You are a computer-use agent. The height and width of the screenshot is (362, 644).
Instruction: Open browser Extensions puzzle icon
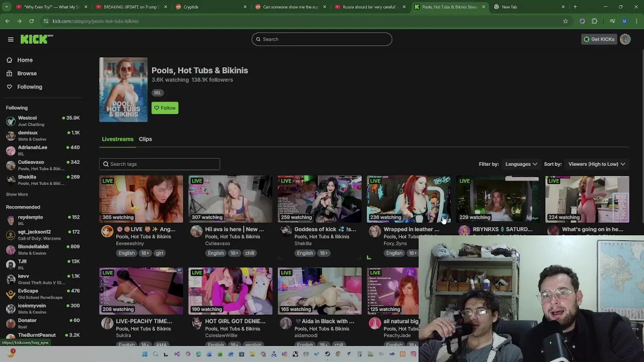(595, 21)
